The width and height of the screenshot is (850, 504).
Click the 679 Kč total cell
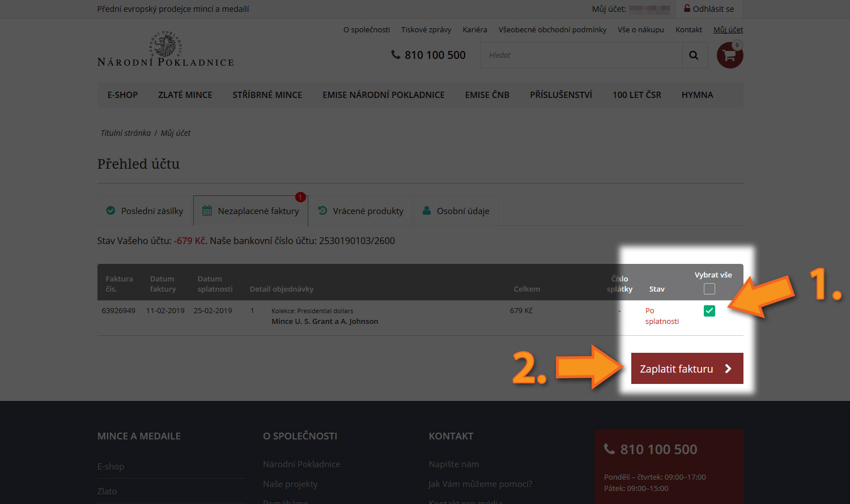[521, 311]
